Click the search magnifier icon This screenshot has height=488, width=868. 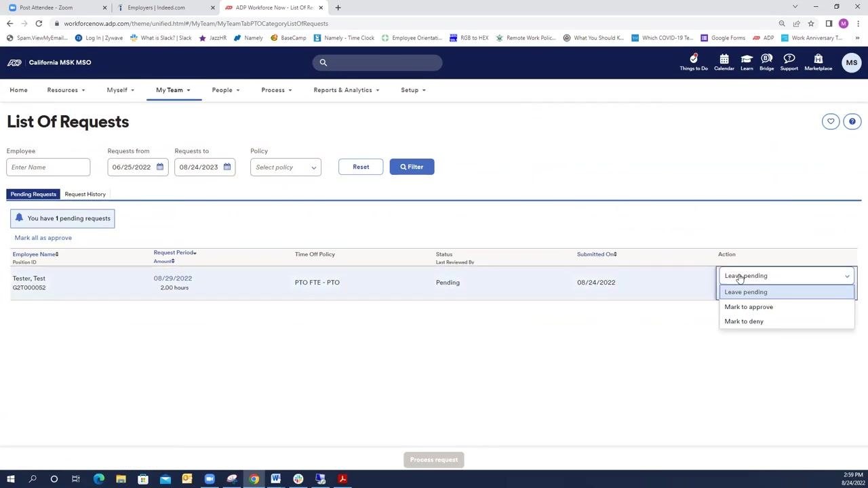323,62
